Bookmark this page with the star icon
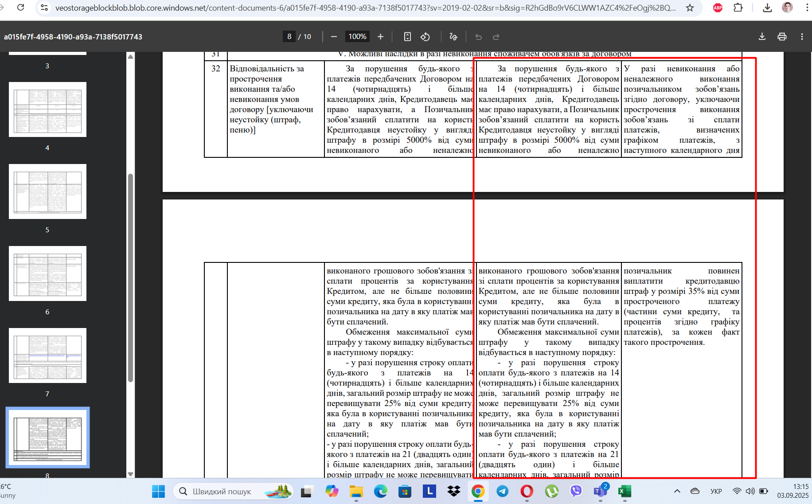The height and width of the screenshot is (504, 812). click(690, 8)
